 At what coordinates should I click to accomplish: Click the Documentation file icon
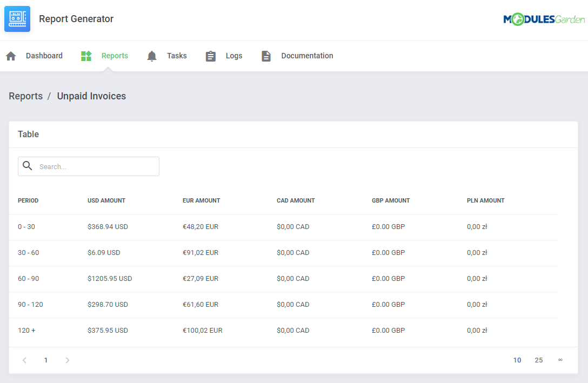click(x=266, y=56)
